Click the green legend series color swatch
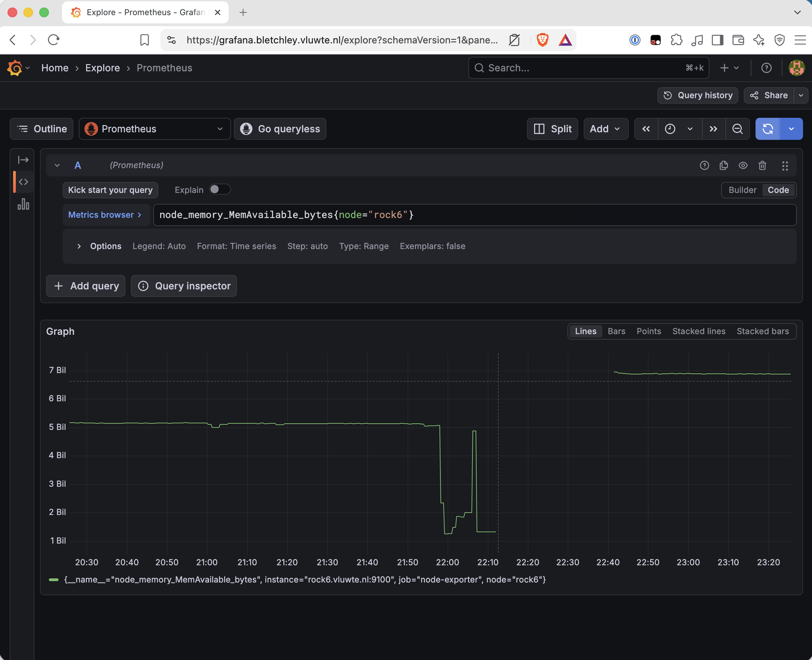Viewport: 812px width, 660px height. coord(54,580)
